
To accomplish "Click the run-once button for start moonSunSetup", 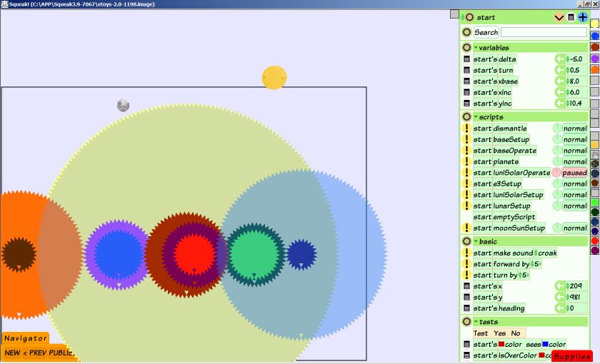I will pyautogui.click(x=466, y=228).
